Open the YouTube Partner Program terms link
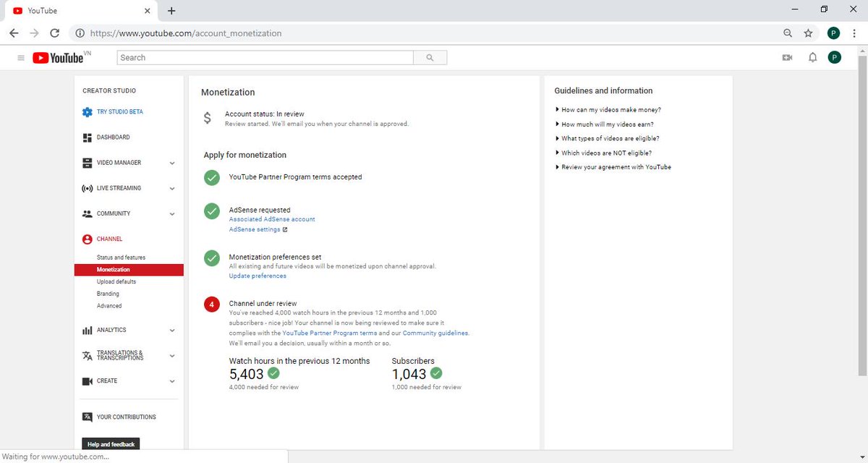This screenshot has height=463, width=868. (x=330, y=333)
